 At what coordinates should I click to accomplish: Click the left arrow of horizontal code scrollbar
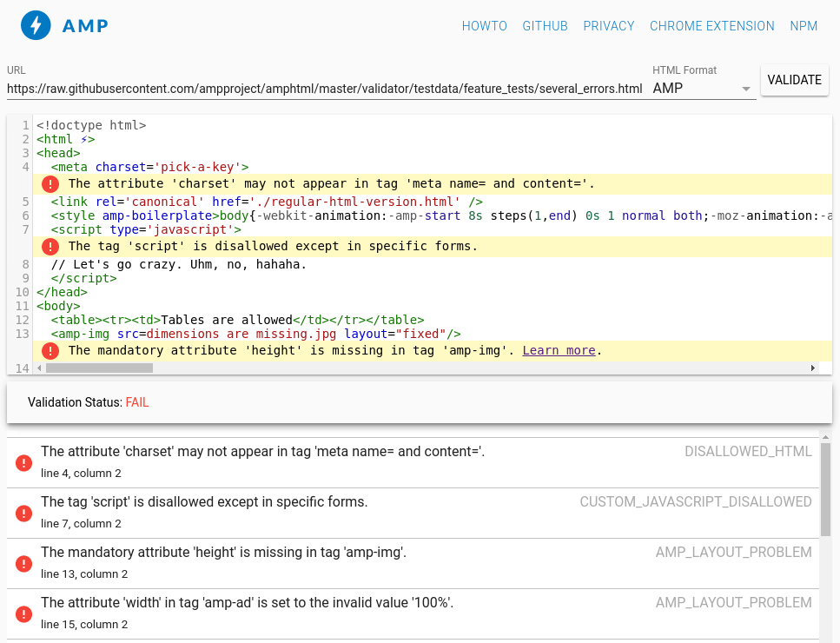pos(40,368)
